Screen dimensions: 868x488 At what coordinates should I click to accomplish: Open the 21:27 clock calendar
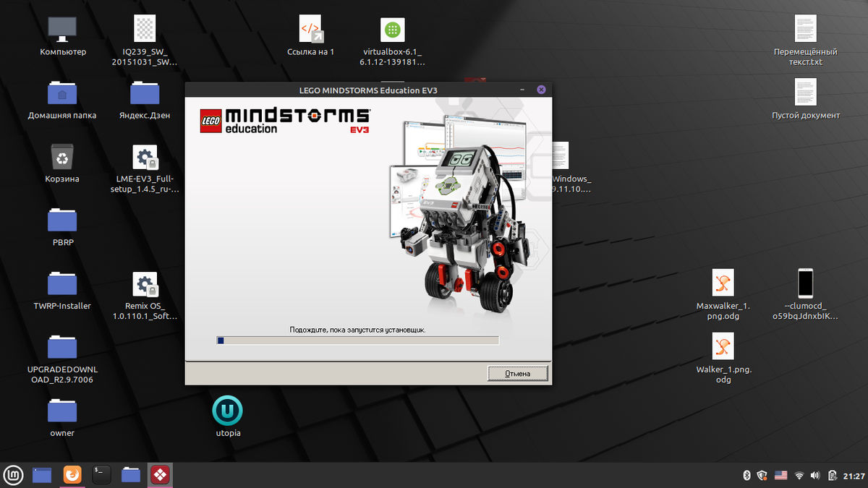(854, 475)
